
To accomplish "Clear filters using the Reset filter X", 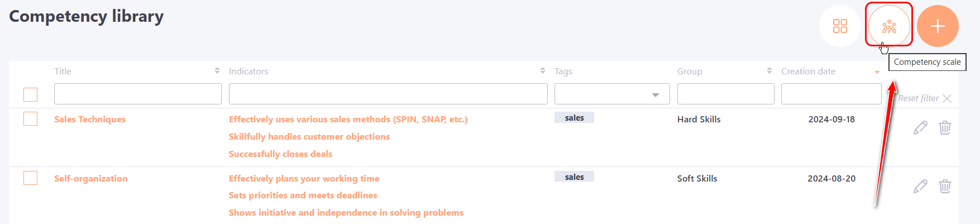I will click(947, 98).
